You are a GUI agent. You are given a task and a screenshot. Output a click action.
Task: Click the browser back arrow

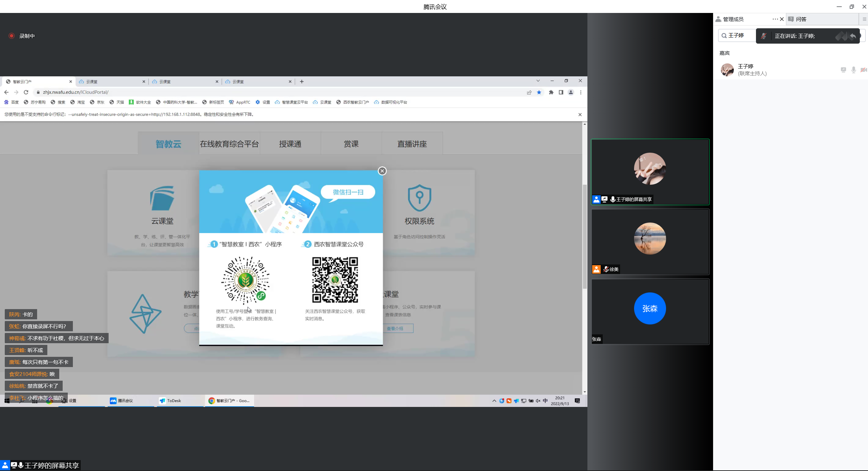point(6,92)
